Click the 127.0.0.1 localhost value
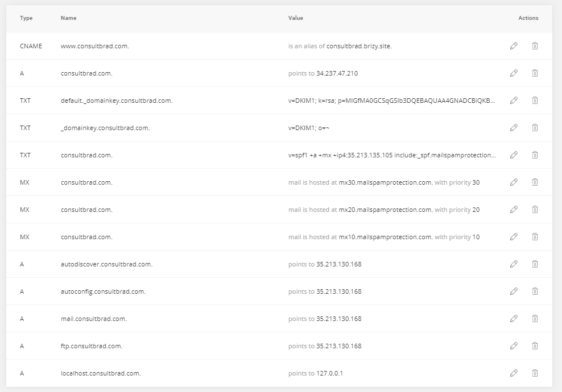Screen dimensions: 562x392 (330, 373)
